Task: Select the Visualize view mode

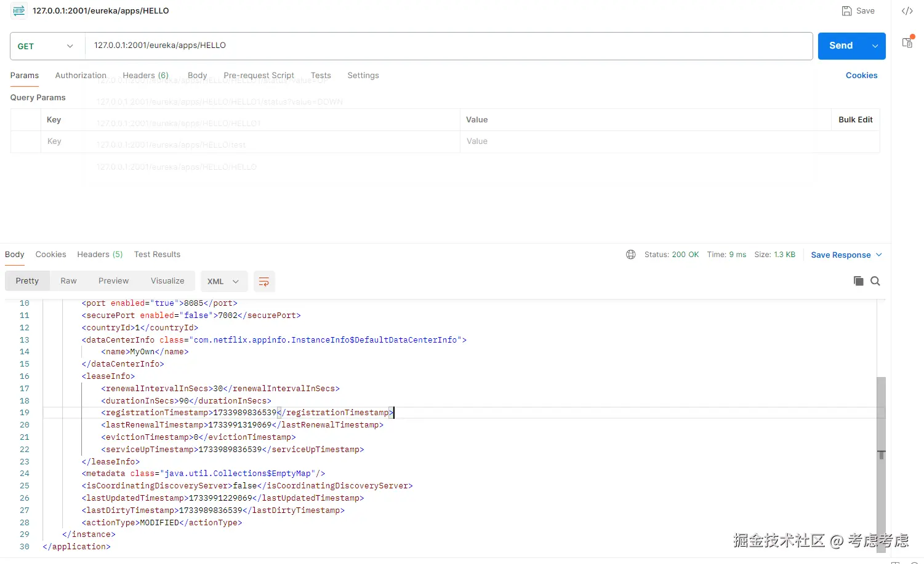Action: 167,281
